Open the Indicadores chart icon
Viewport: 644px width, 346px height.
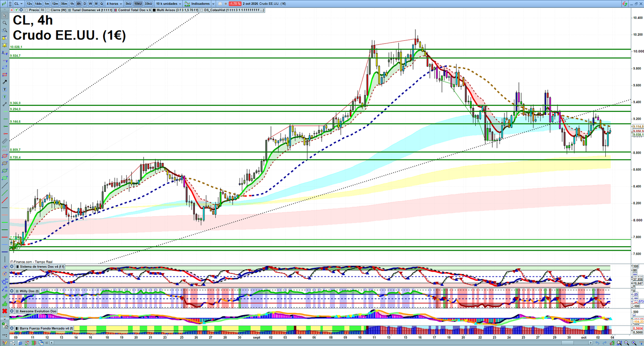[x=187, y=4]
